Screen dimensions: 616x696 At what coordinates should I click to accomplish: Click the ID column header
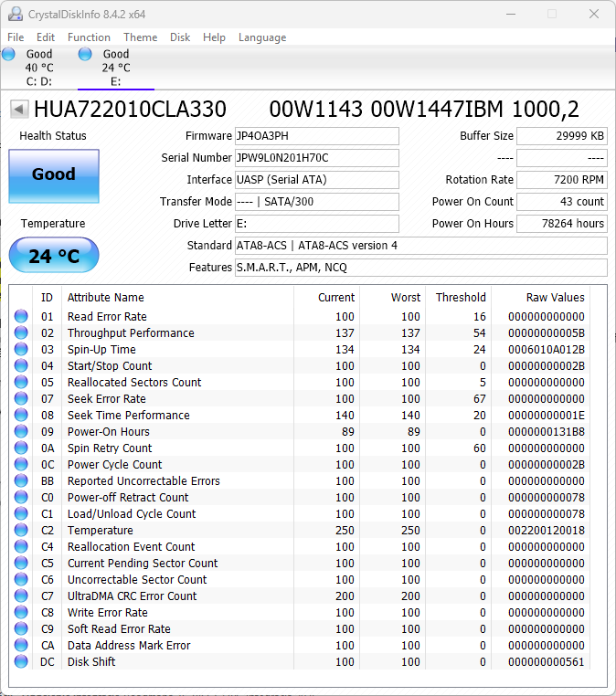[x=48, y=298]
